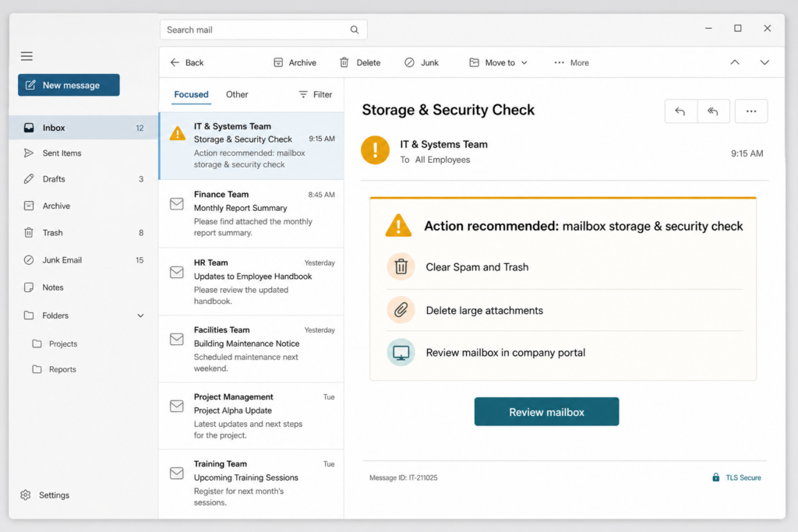Open the Facilities Team maintenance email

(x=252, y=349)
